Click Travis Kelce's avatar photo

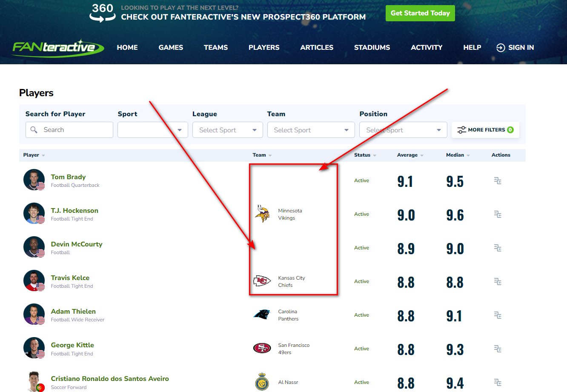pos(34,280)
